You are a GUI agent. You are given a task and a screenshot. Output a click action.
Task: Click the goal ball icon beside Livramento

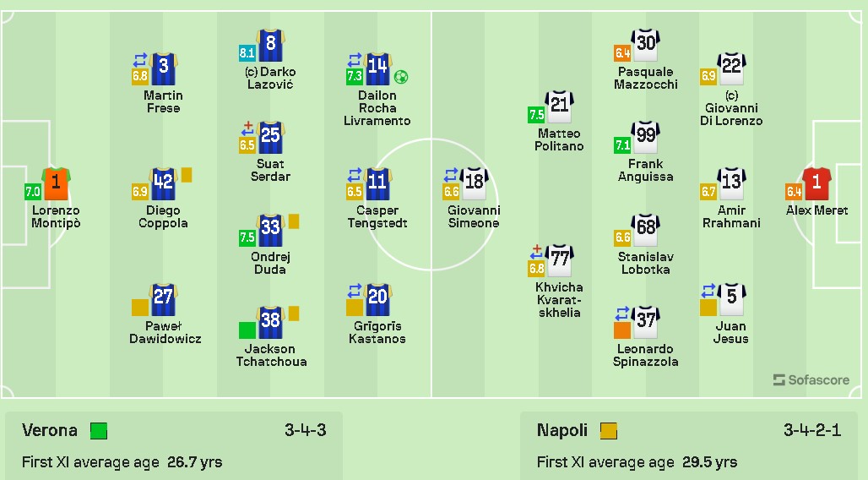tap(401, 76)
